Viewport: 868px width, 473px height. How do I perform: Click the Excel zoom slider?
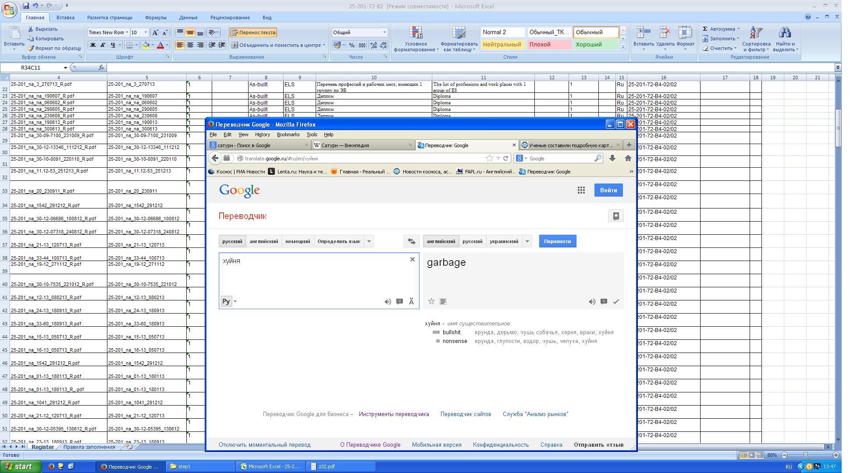pos(805,455)
